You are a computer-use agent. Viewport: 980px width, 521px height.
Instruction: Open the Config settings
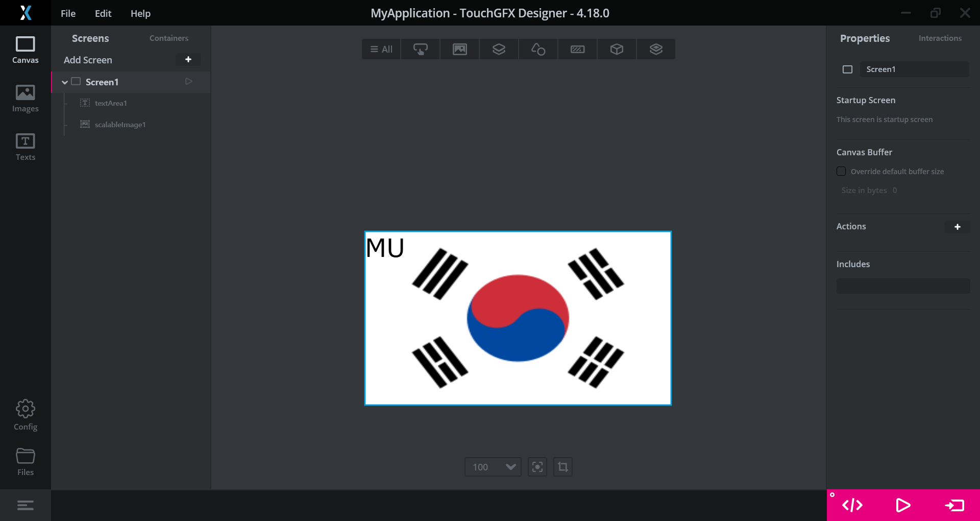(26, 415)
